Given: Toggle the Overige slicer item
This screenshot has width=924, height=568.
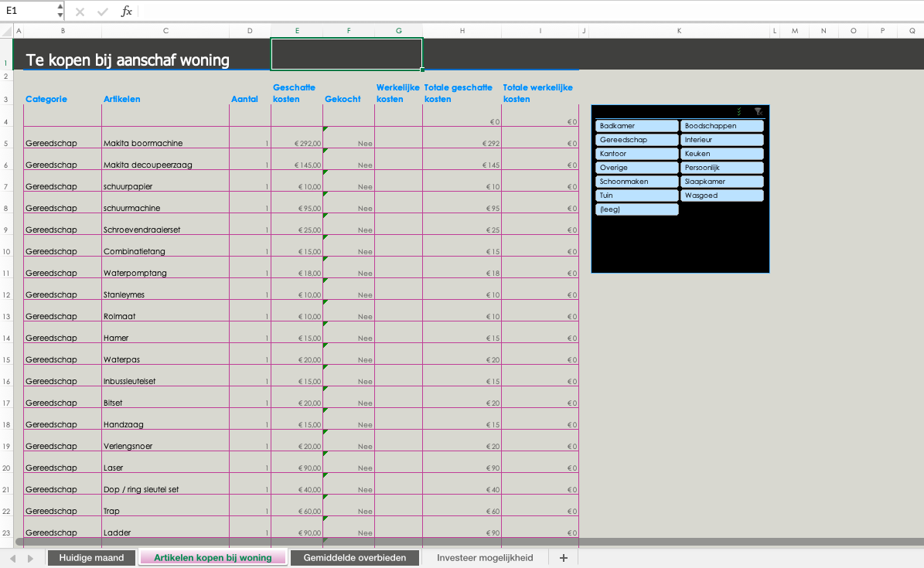Looking at the screenshot, I should (637, 168).
